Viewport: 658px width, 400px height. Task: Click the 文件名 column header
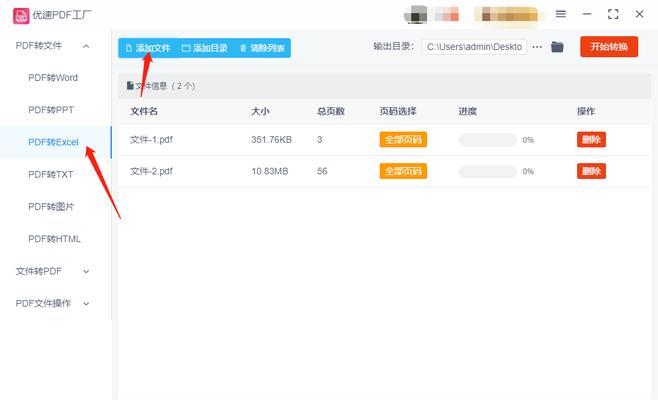(x=144, y=111)
